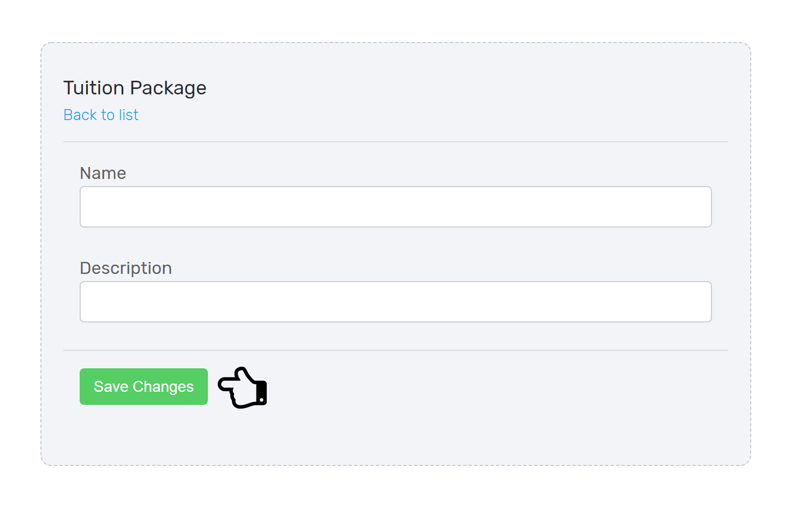Screen dimensions: 796x532
Task: Select the empty box under Description
Action: (396, 302)
